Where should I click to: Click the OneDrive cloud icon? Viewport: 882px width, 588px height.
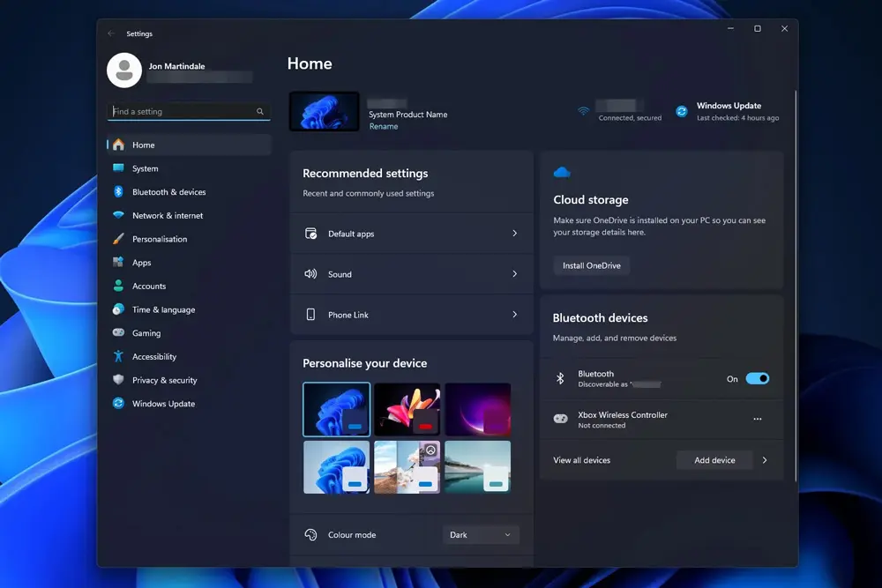point(562,173)
